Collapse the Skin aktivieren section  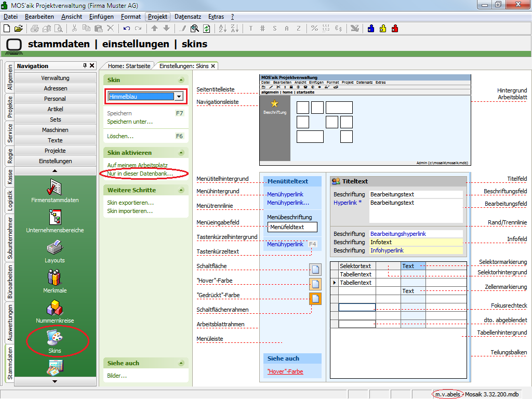pyautogui.click(x=181, y=153)
